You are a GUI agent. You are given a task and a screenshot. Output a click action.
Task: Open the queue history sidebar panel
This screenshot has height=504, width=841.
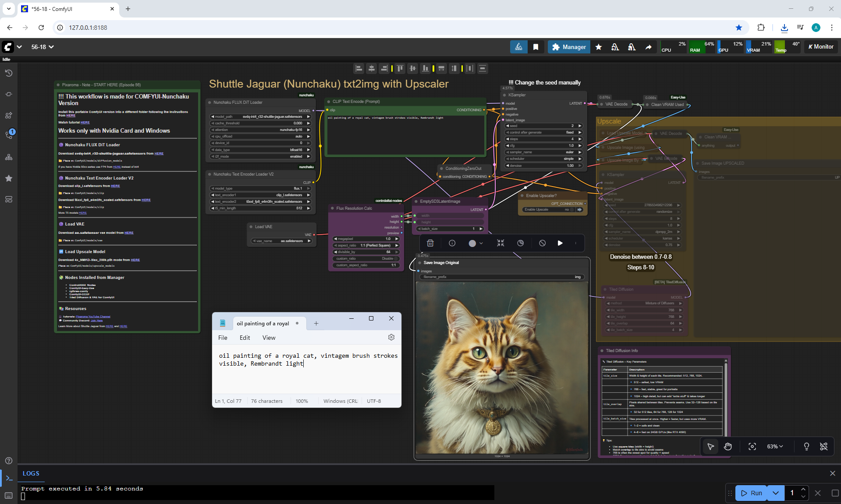pyautogui.click(x=9, y=73)
